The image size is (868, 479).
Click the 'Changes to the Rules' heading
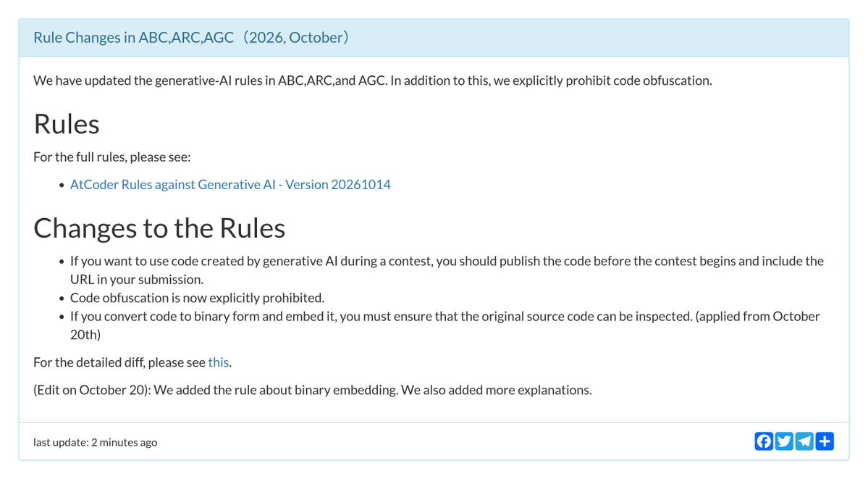click(x=159, y=228)
